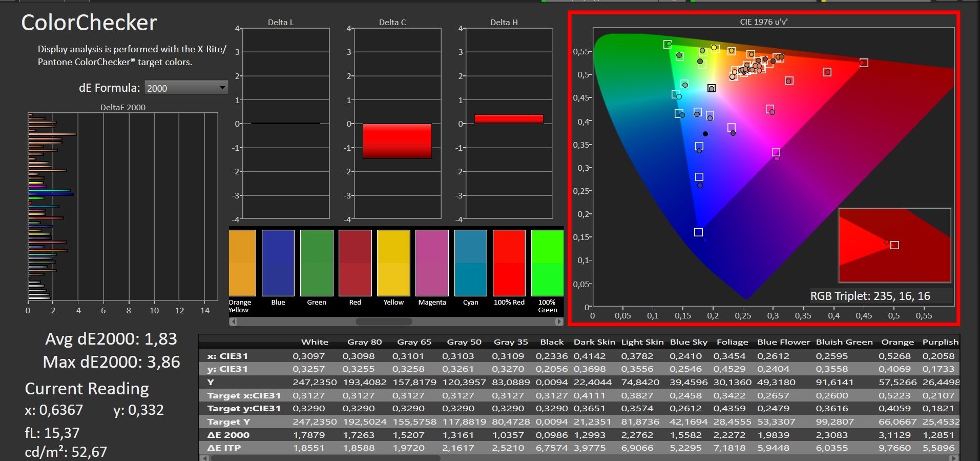Click the swatch strip scrollbar thumb
Image resolution: width=980 pixels, height=461 pixels.
pyautogui.click(x=384, y=322)
